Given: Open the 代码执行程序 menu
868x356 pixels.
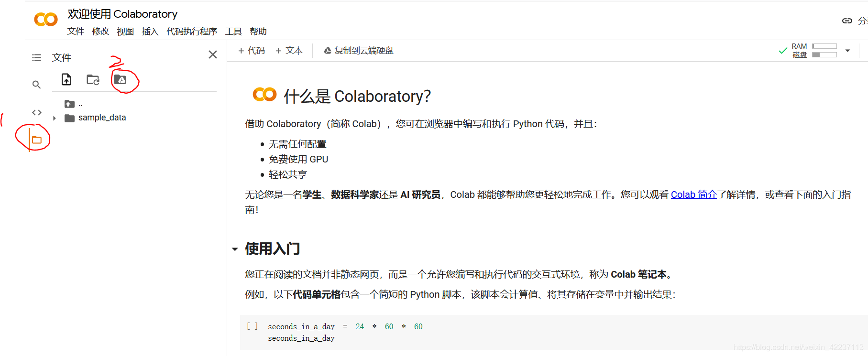Looking at the screenshot, I should coord(192,31).
